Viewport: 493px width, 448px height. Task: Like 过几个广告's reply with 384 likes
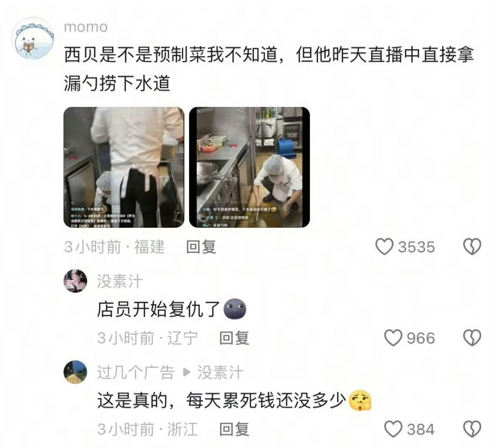click(x=393, y=429)
